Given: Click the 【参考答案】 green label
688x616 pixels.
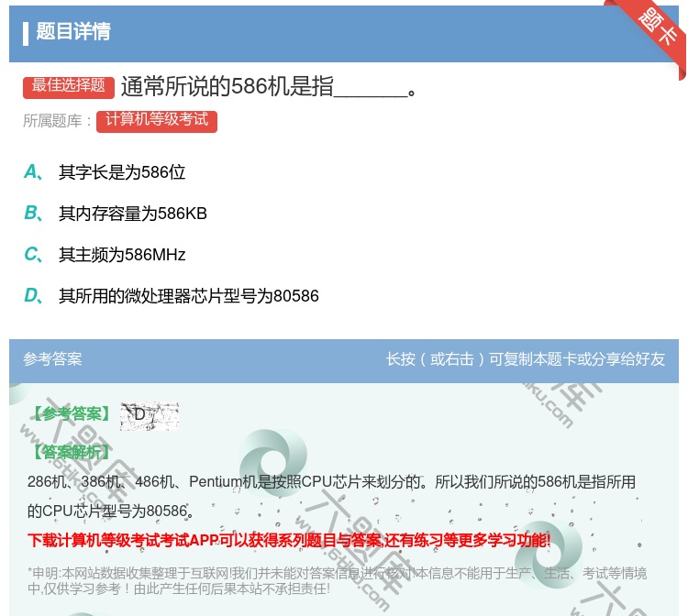Looking at the screenshot, I should [x=72, y=414].
